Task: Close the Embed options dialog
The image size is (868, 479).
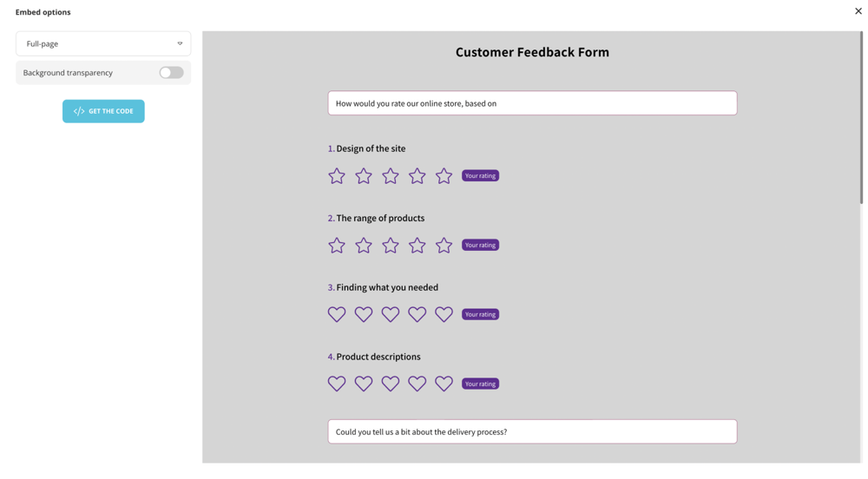Action: tap(858, 11)
